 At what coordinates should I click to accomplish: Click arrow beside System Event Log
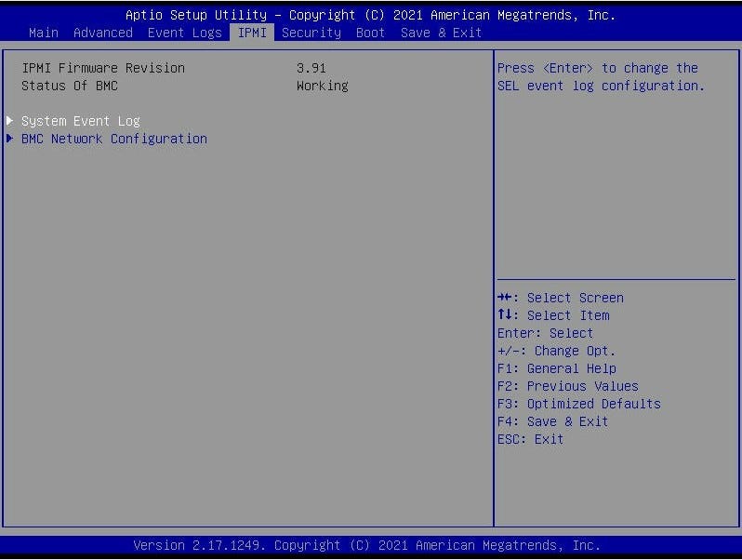9,121
